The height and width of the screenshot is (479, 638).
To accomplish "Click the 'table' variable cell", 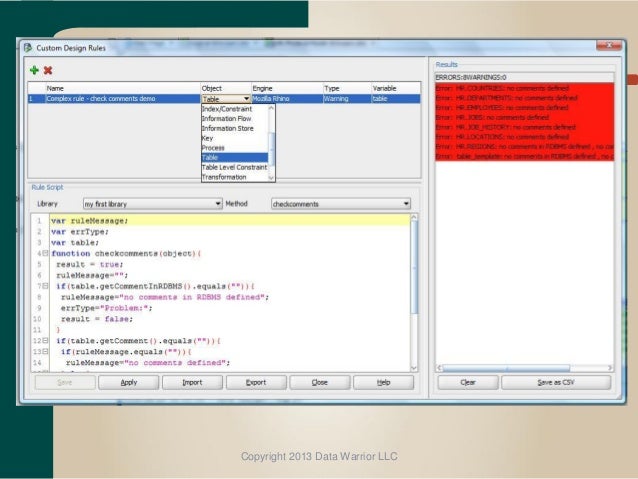I will pyautogui.click(x=395, y=99).
